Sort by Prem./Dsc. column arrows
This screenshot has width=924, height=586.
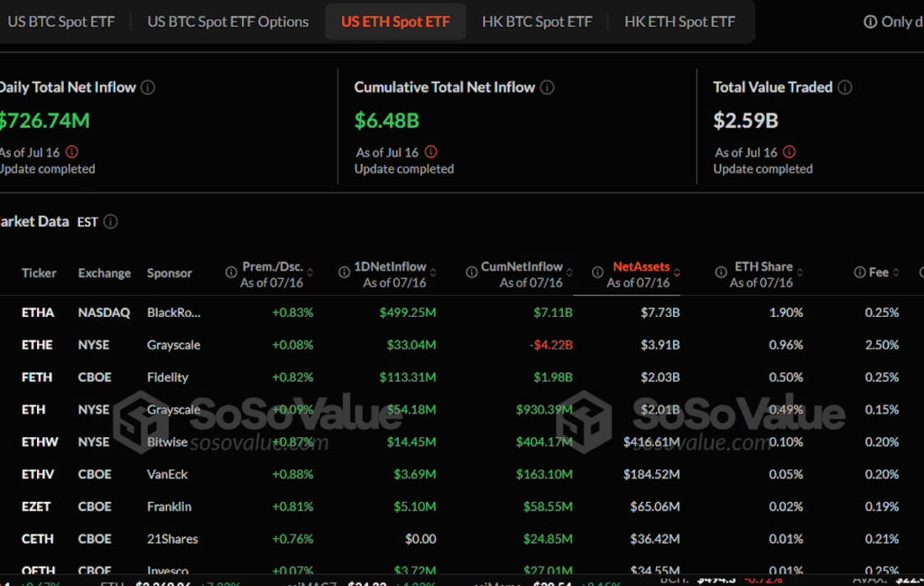[310, 273]
